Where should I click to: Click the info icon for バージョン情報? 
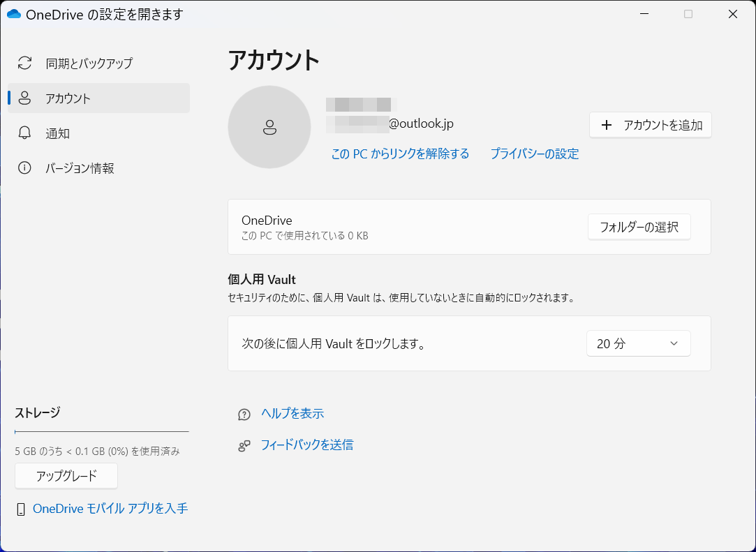point(24,167)
